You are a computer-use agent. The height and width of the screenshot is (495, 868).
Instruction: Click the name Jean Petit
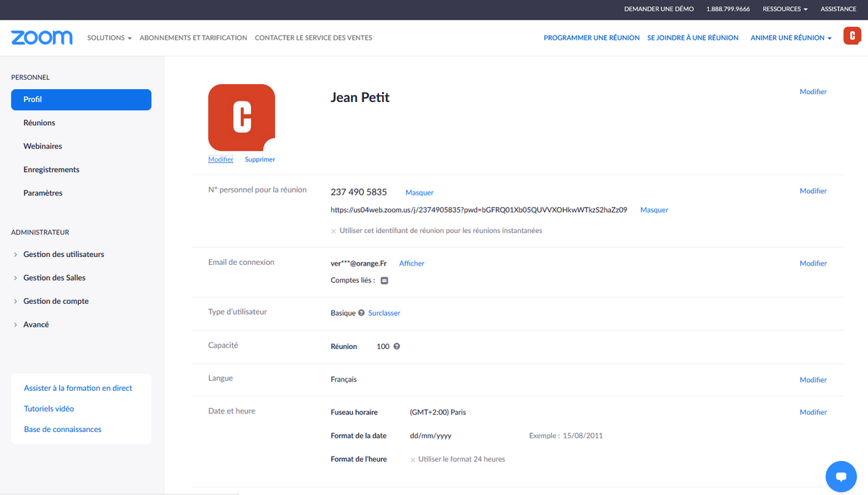(360, 97)
